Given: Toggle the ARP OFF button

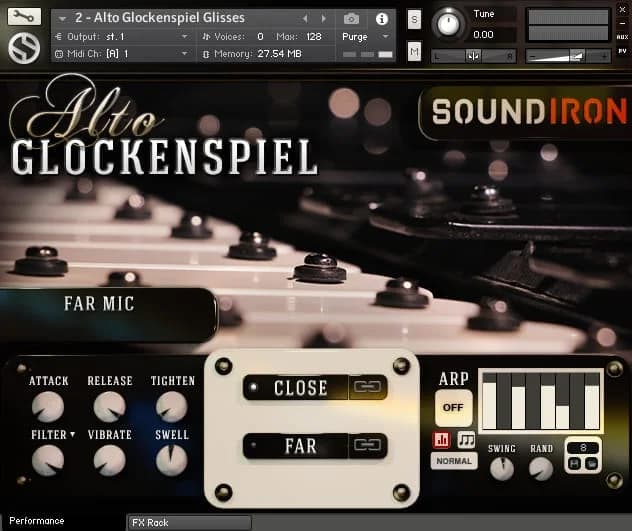Looking at the screenshot, I should pos(453,408).
